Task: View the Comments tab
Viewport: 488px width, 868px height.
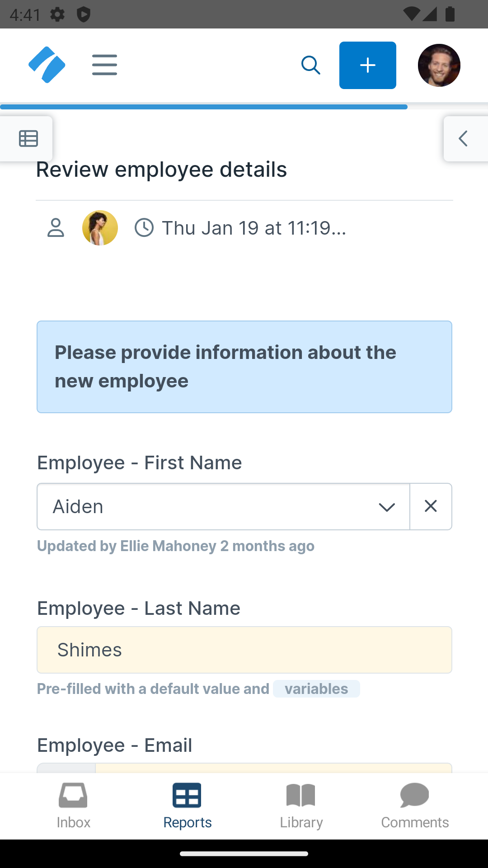Action: [x=415, y=806]
